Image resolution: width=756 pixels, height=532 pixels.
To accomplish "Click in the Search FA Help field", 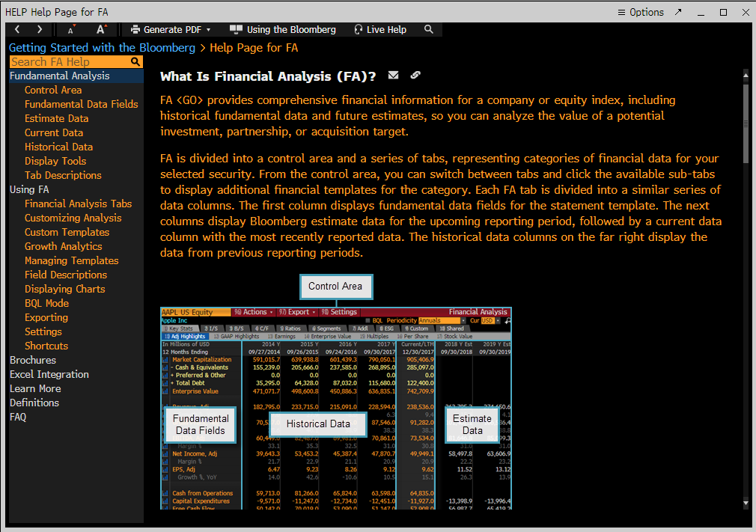I will click(69, 62).
